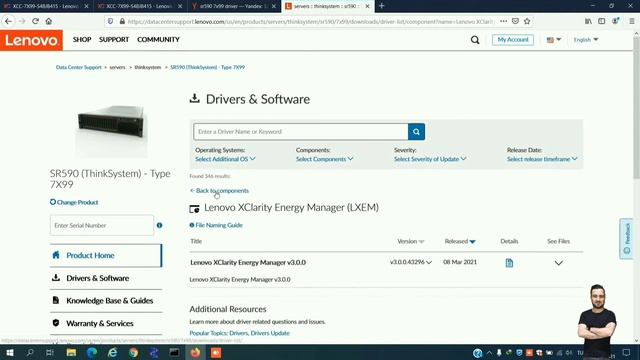This screenshot has width=640, height=360.
Task: Expand Select release timeframe filter
Action: pos(542,159)
